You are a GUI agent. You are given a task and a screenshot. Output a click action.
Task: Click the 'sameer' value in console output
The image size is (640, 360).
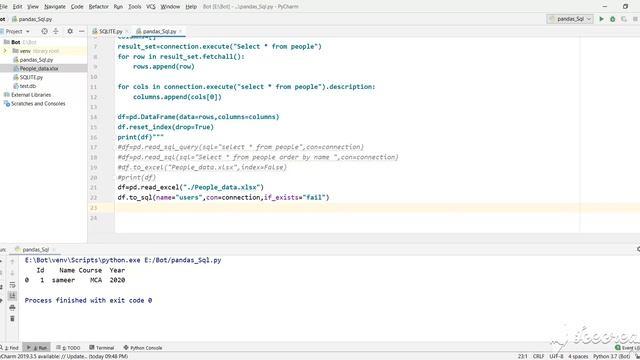[63, 280]
